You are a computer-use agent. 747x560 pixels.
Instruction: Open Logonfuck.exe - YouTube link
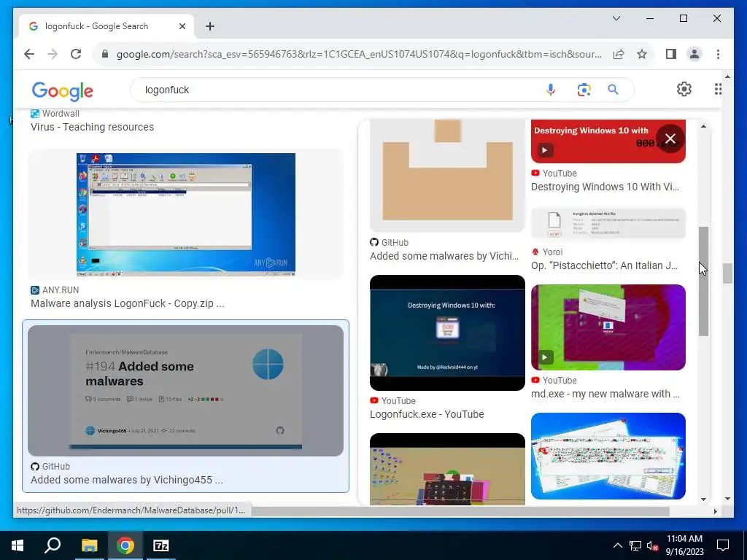[x=427, y=414]
